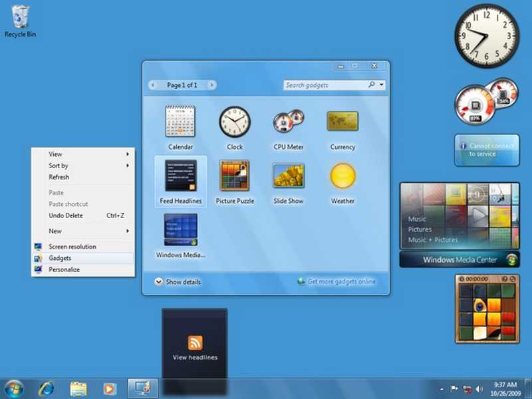Click the puzzle timer pause icon
The height and width of the screenshot is (399, 532).
[462, 279]
